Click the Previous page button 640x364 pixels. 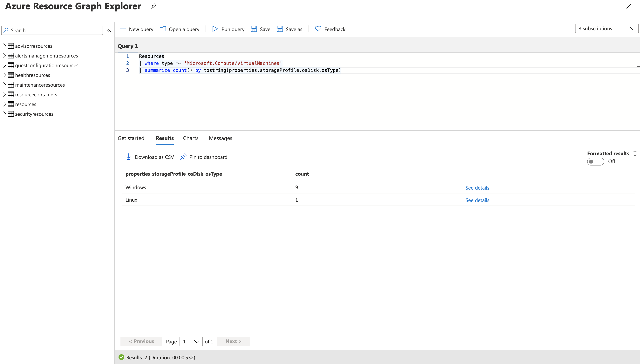141,341
